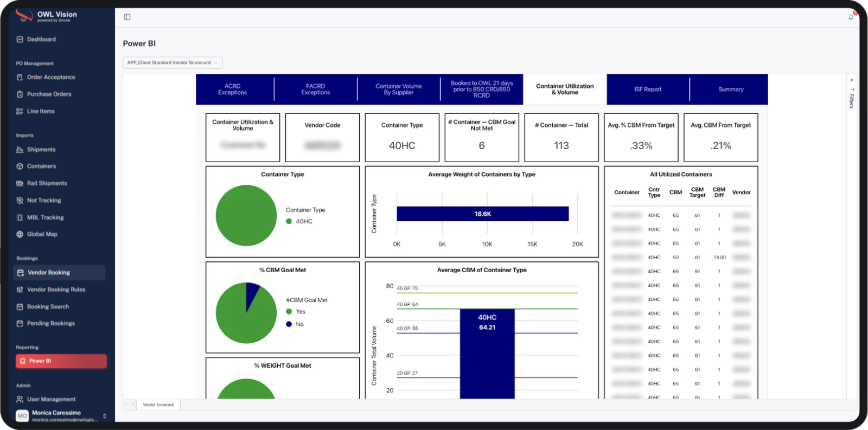Click the Booking Search icon
This screenshot has height=430, width=868.
(20, 307)
